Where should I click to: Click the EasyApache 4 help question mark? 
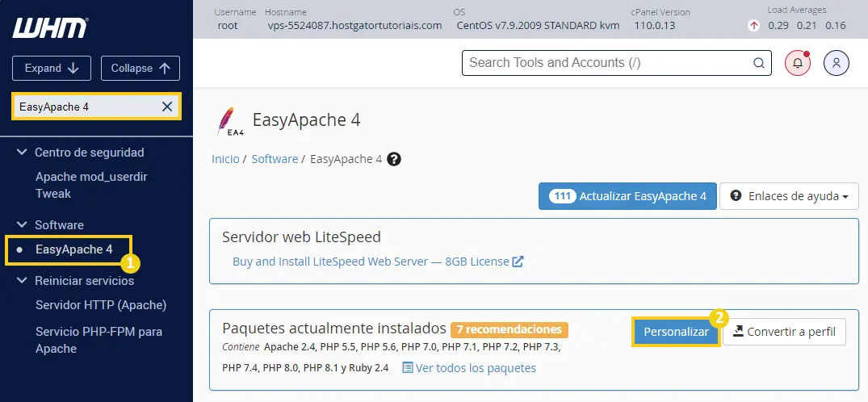click(x=393, y=160)
